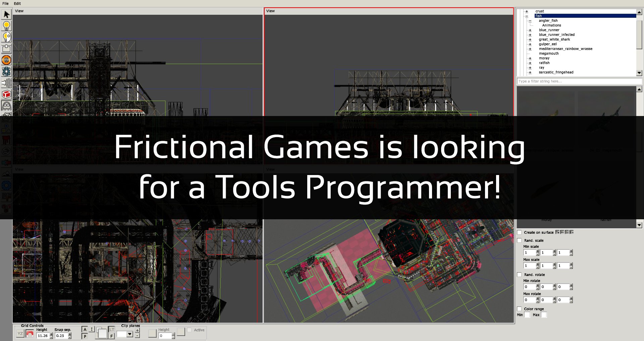Click the Color range Min swatch
644x341 pixels.
527,315
